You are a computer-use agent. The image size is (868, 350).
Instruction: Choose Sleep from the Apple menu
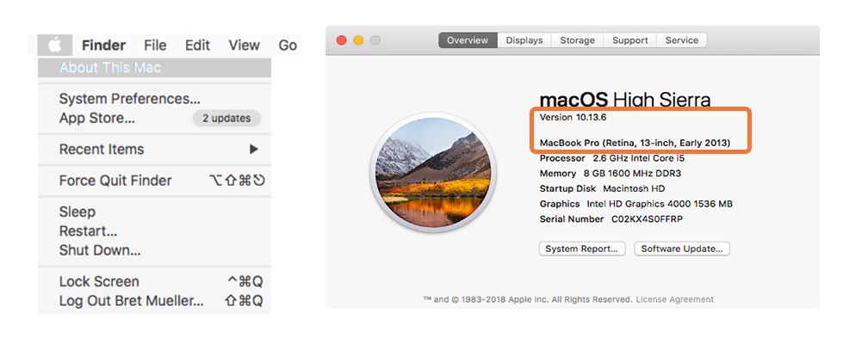(x=154, y=212)
